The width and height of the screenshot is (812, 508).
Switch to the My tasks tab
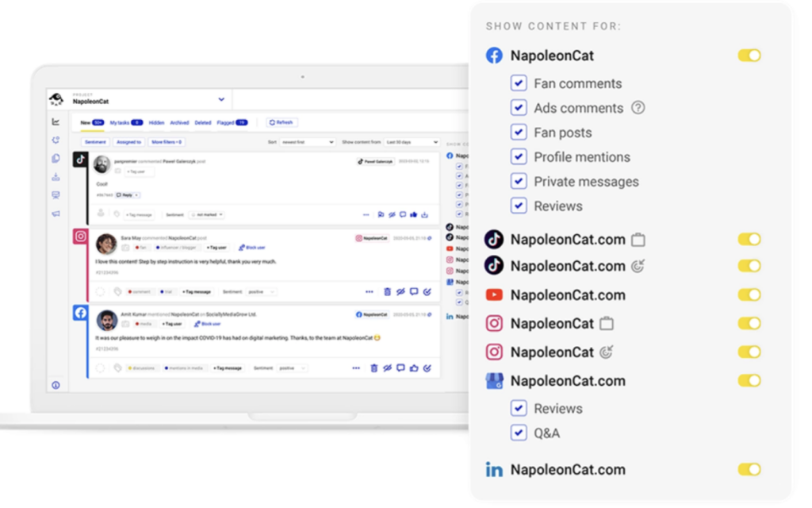[x=126, y=123]
